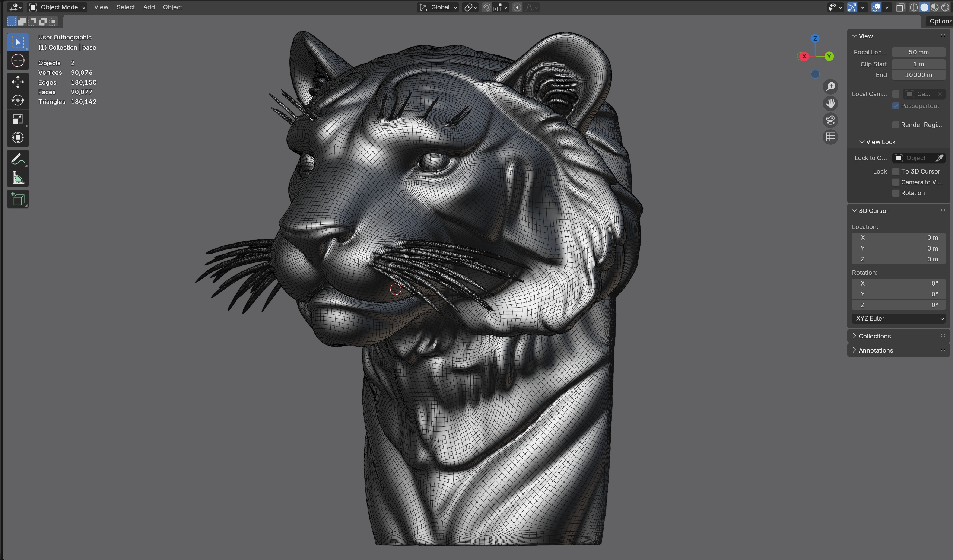
Task: Select the Rotate tool
Action: click(x=18, y=100)
